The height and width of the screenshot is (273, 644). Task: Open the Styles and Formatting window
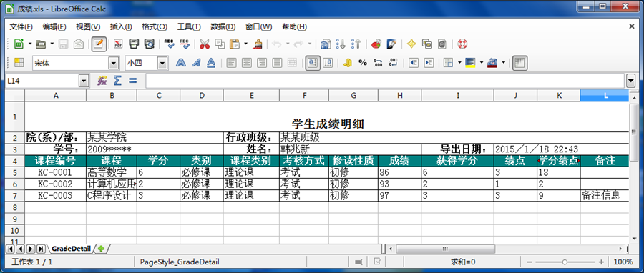(x=19, y=63)
